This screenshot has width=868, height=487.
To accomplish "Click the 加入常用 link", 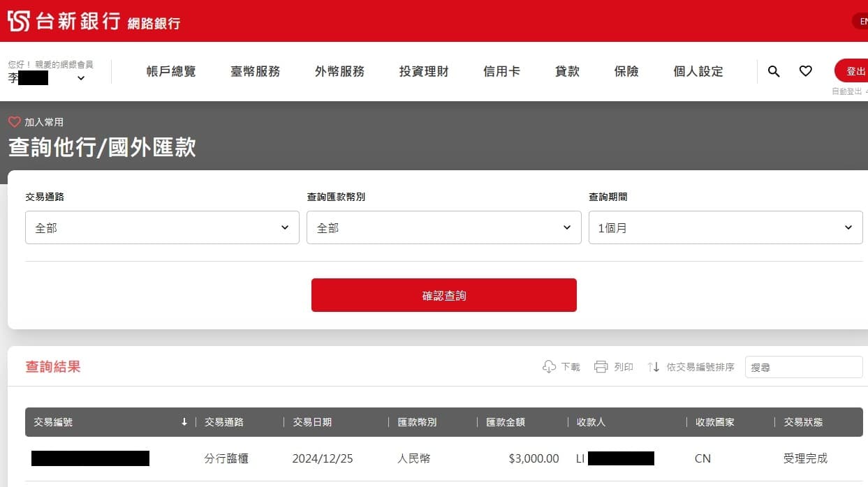I will (44, 122).
